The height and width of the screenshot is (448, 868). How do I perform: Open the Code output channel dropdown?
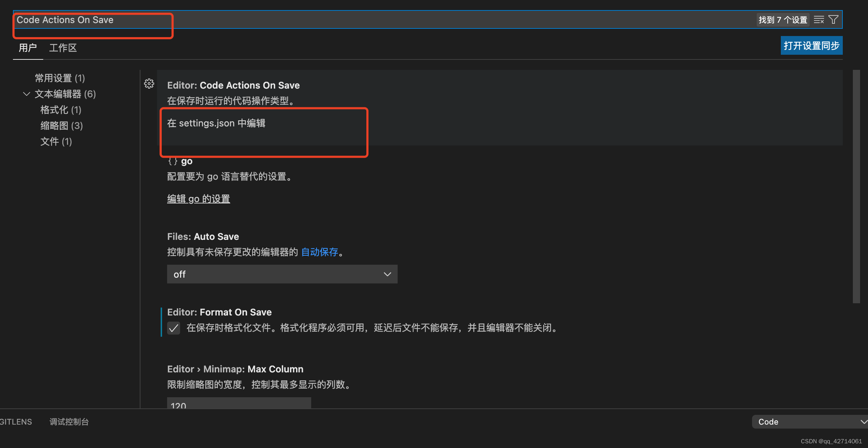pos(810,422)
